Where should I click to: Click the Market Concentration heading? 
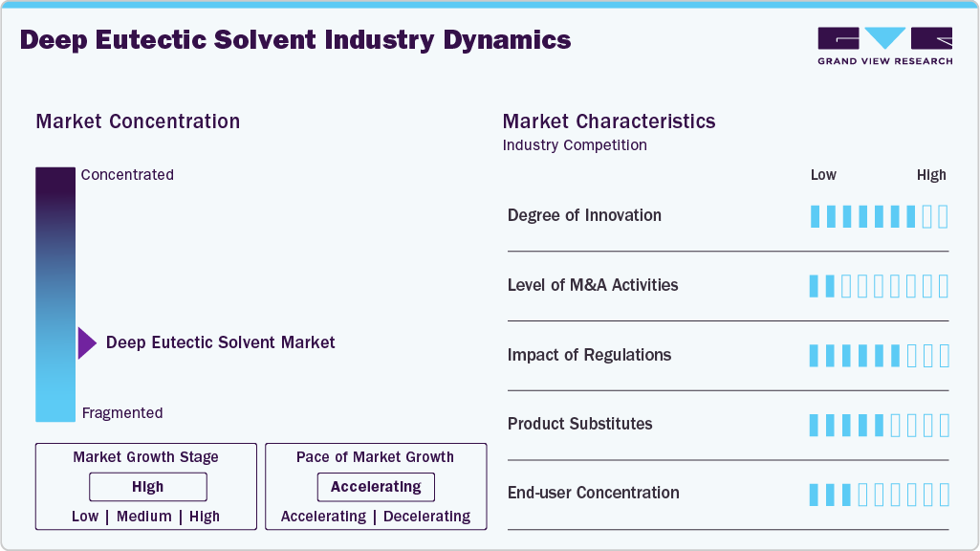coord(138,121)
